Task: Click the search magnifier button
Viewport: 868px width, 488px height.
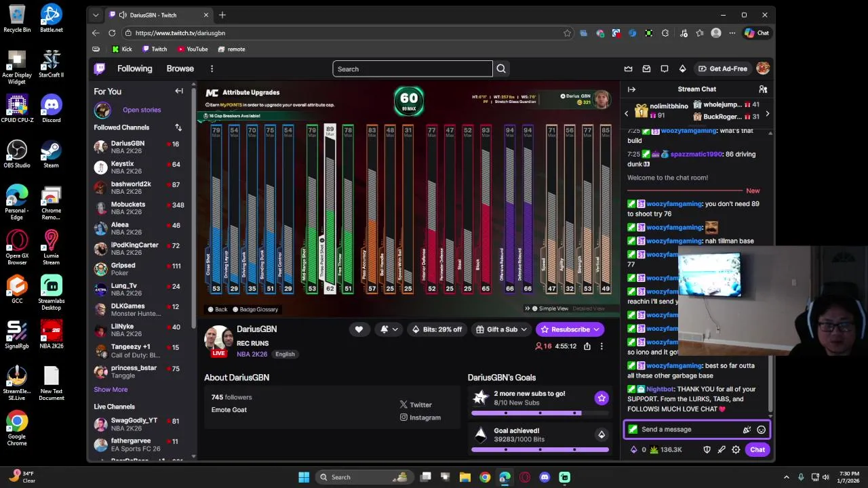Action: coord(501,68)
